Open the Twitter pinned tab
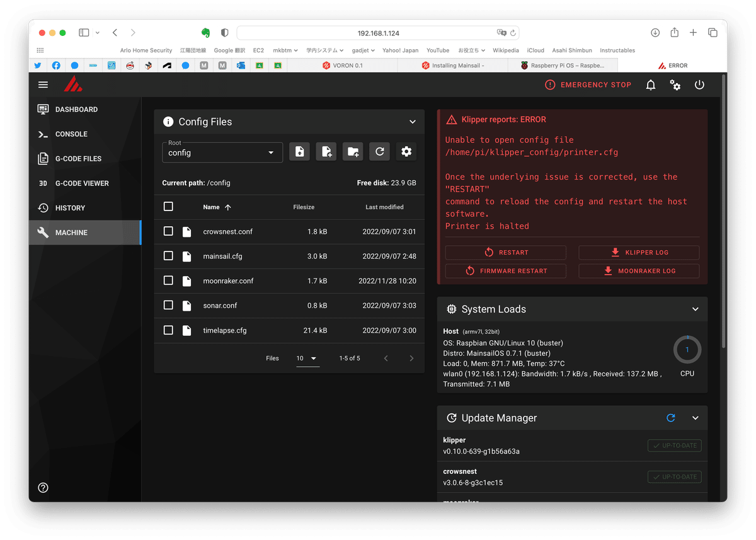This screenshot has width=756, height=540. [x=38, y=66]
